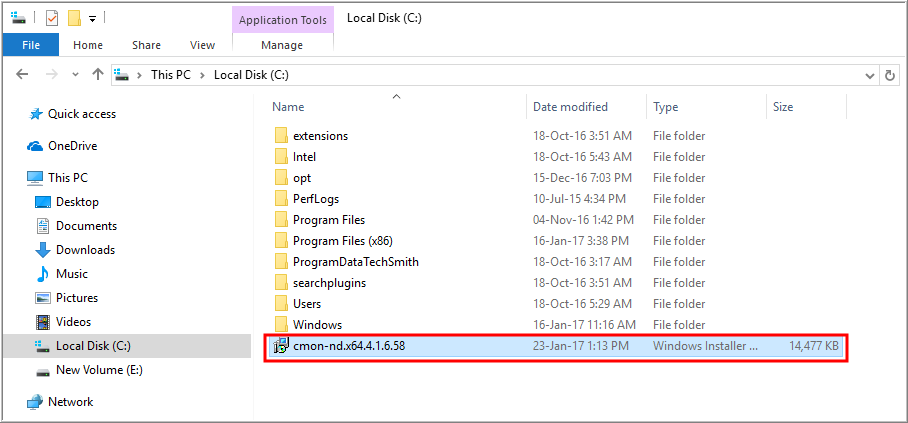Select the cmon-nd.x64.4.1.6.58 installer icon
The height and width of the screenshot is (423, 908).
(281, 346)
